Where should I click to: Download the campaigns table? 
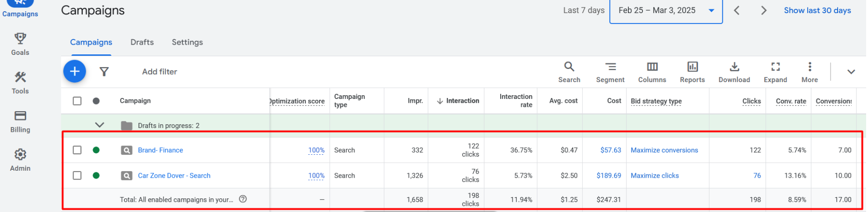(x=734, y=72)
